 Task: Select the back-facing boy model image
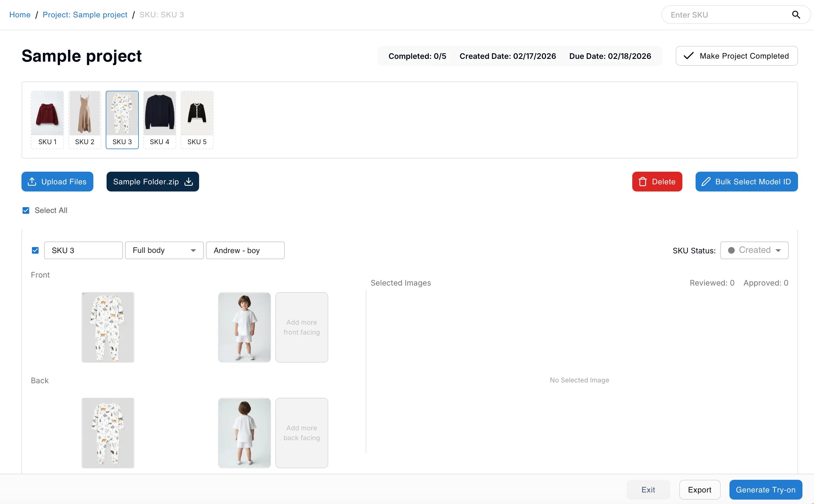245,433
